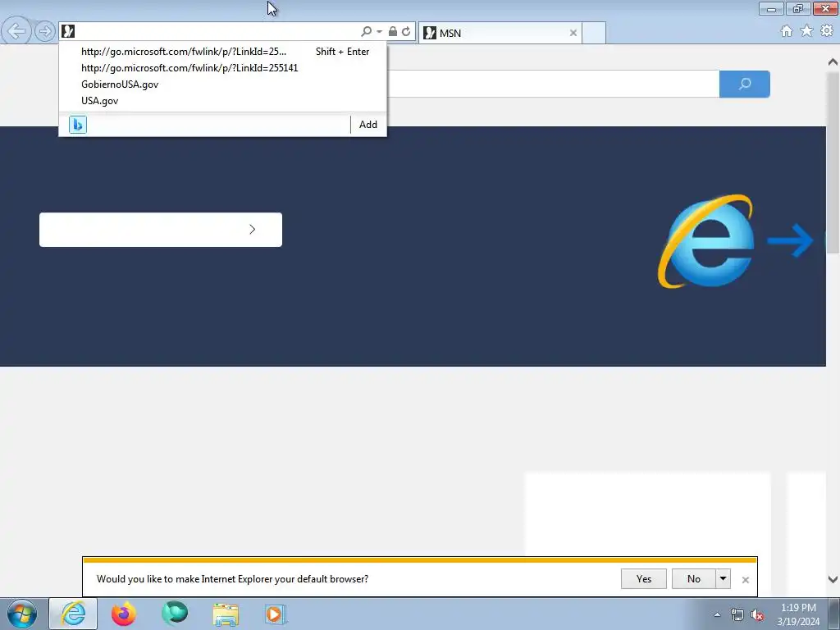840x630 pixels.
Task: Minimize the Internet Explorer window
Action: click(x=771, y=8)
